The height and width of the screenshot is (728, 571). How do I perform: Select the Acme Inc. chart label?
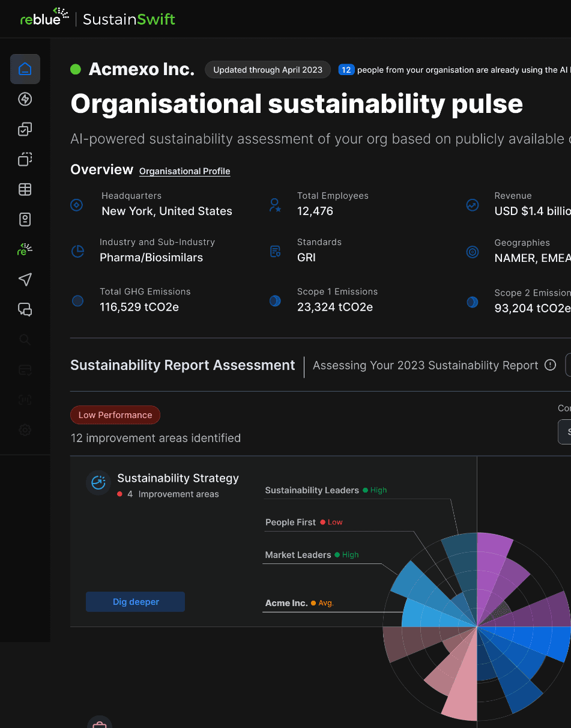coord(286,603)
